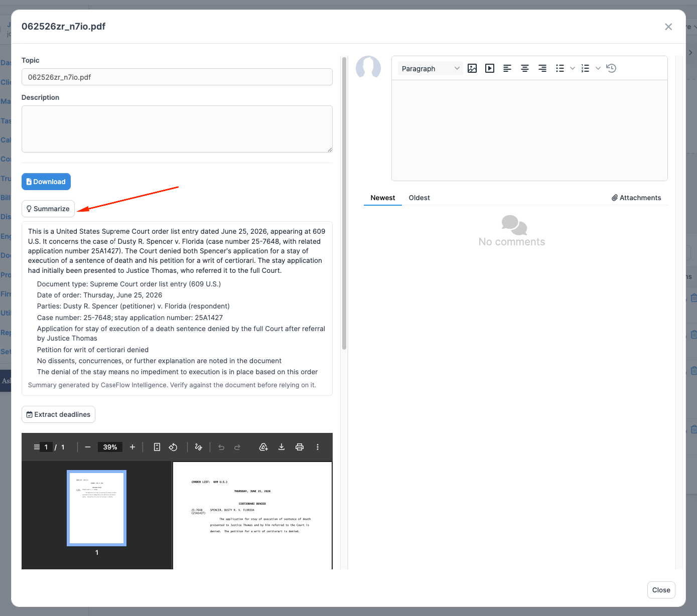This screenshot has width=697, height=616.
Task: Toggle fit-to-page view in PDF viewer
Action: pos(157,447)
